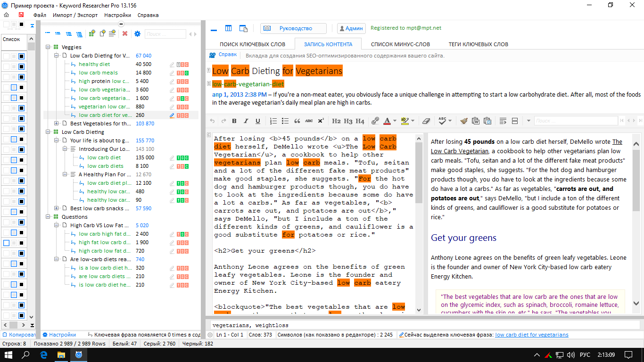The width and height of the screenshot is (644, 362).
Task: Toggle Bold formatting in the editor toolbar
Action: 234,121
